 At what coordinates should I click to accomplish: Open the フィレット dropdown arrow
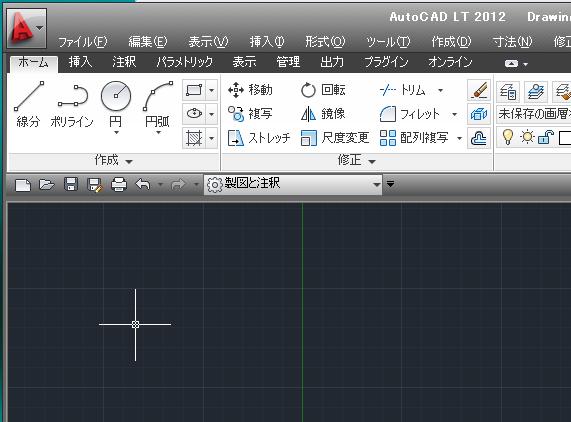tap(454, 114)
